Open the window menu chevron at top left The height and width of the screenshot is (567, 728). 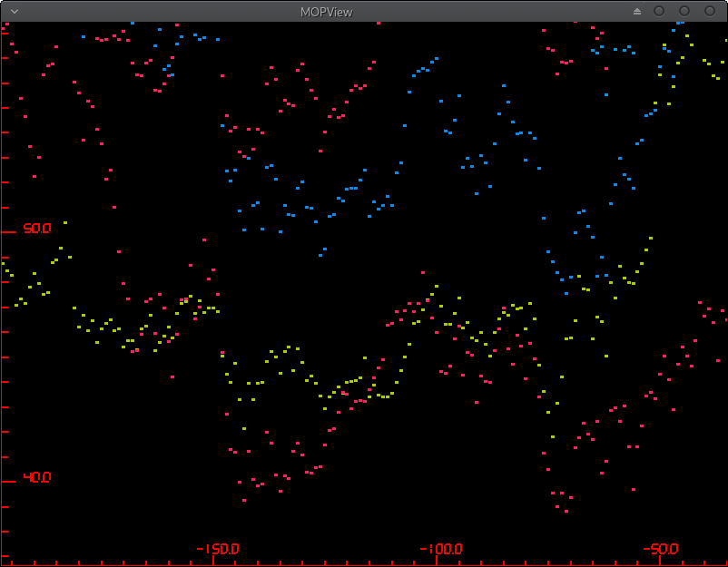pos(14,12)
